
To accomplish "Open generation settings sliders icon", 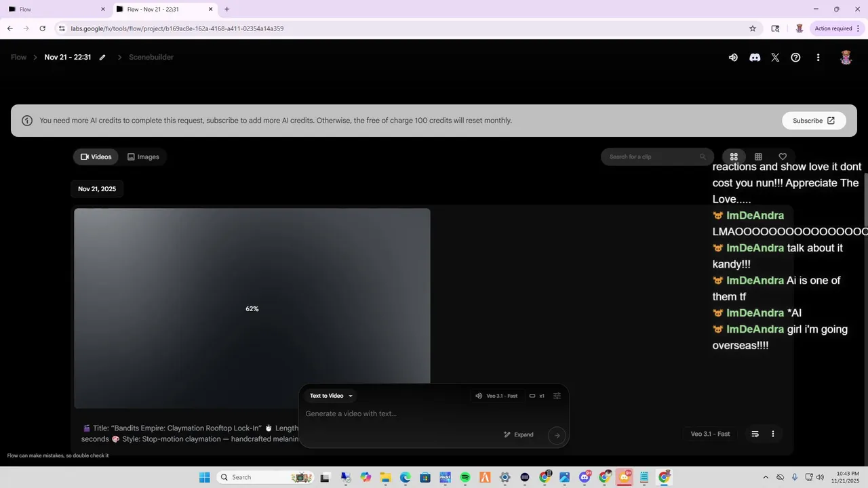I will (x=557, y=396).
